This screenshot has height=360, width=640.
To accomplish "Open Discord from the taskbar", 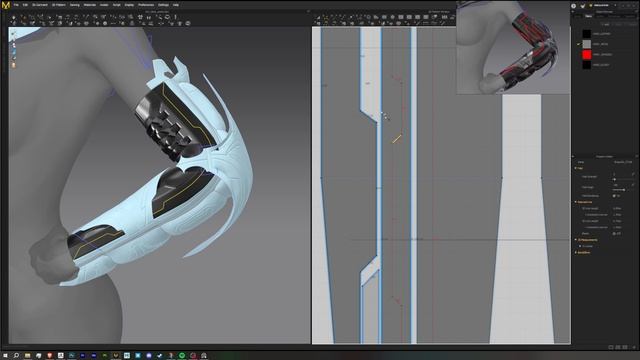I will [149, 356].
